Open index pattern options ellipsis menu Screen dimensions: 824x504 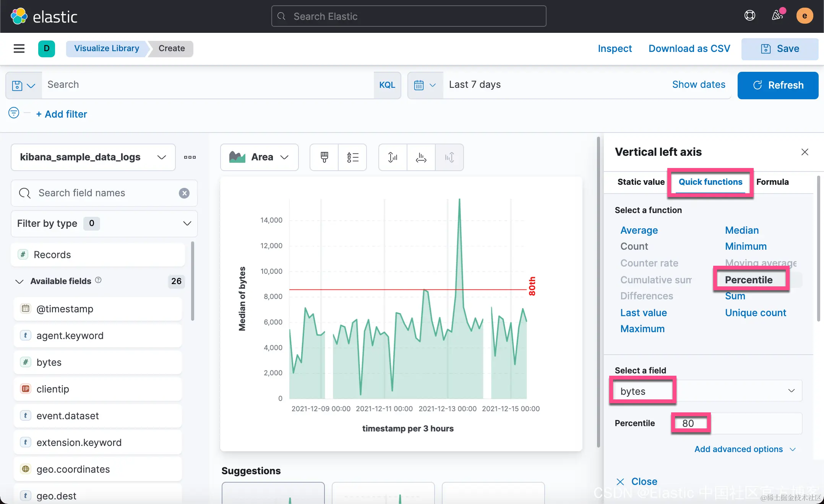[x=190, y=157]
